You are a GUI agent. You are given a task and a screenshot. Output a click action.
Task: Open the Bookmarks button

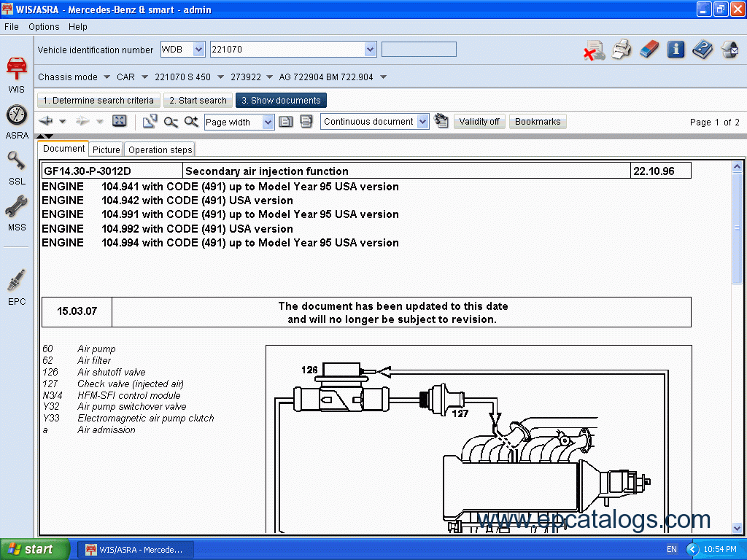tap(538, 122)
